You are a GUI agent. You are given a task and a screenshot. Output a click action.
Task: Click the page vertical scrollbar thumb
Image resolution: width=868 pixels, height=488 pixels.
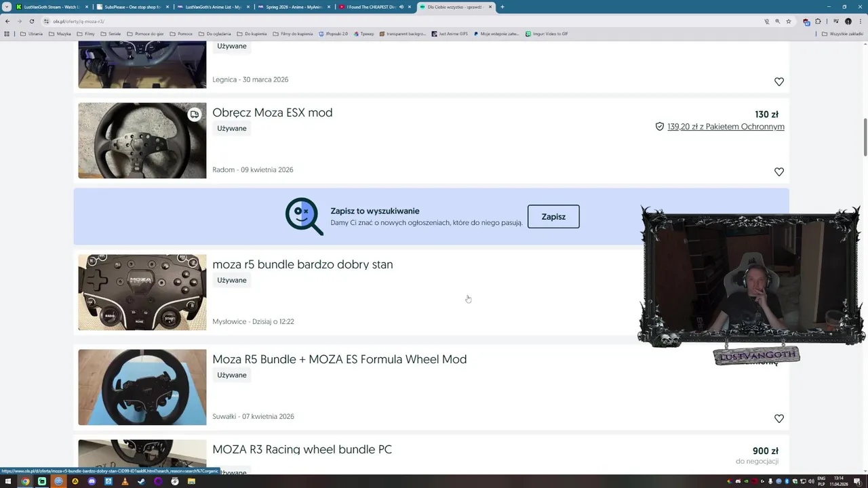865,138
